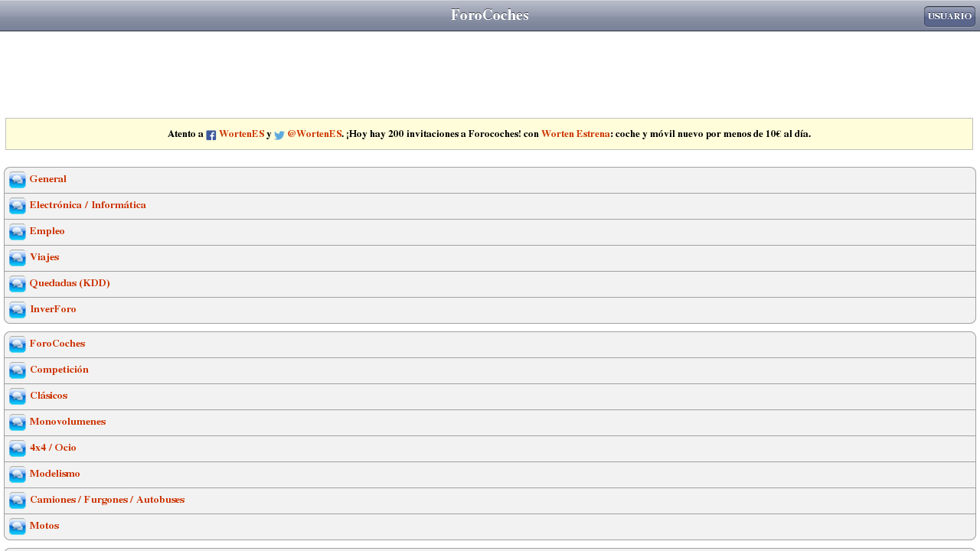Click the chat icon beside InverForo
This screenshot has height=551, width=980.
tap(18, 311)
